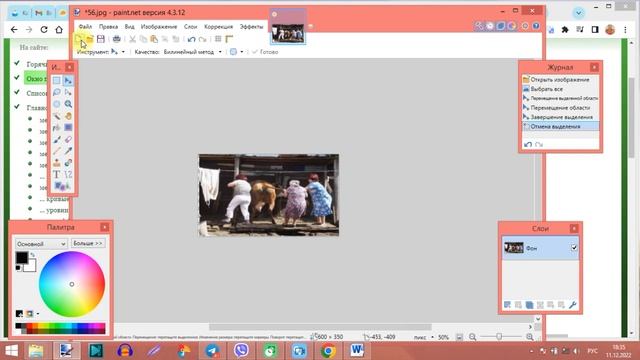Click the Undo arrow in top toolbar
The height and width of the screenshot is (360, 640).
(x=191, y=39)
